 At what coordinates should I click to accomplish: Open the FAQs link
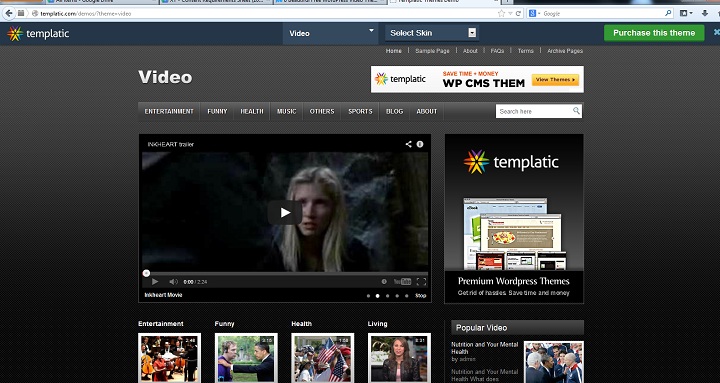497,51
